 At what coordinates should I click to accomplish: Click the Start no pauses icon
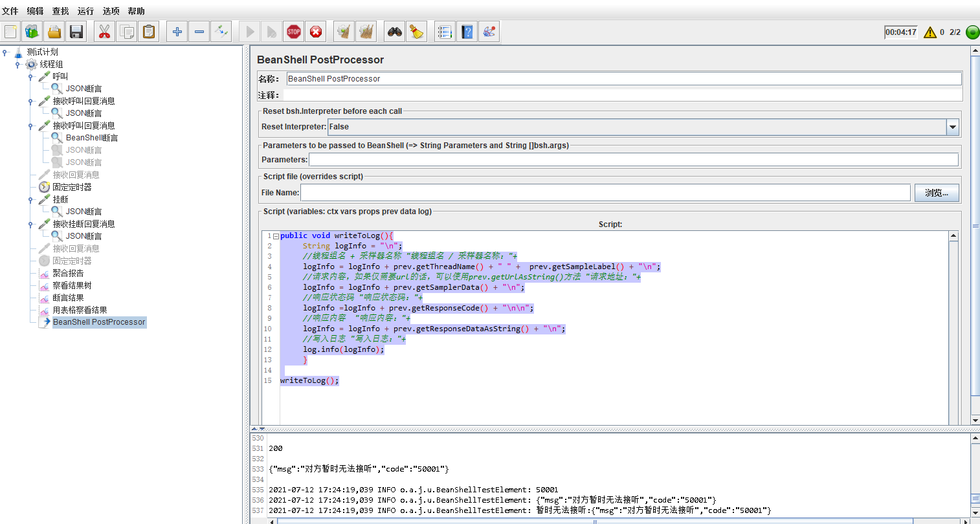tap(272, 32)
